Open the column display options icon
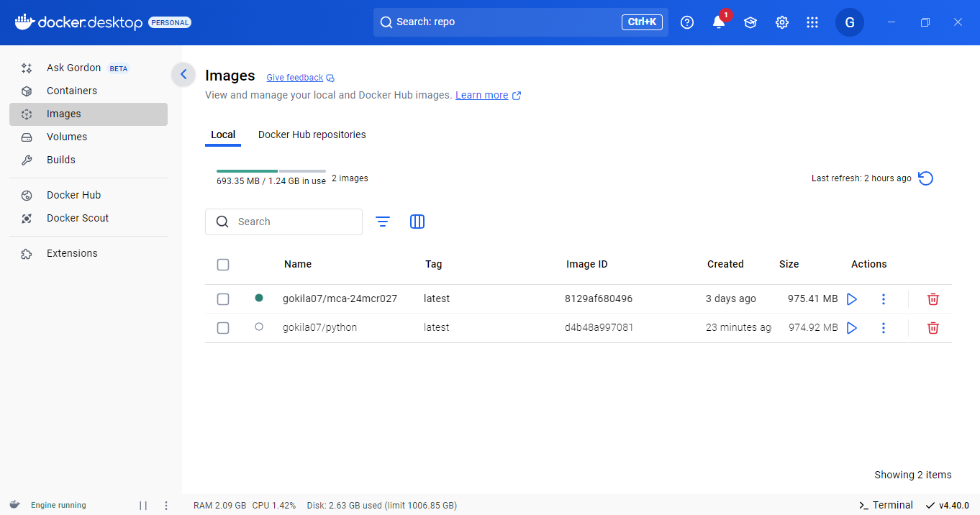Viewport: 980px width, 515px height. tap(417, 222)
